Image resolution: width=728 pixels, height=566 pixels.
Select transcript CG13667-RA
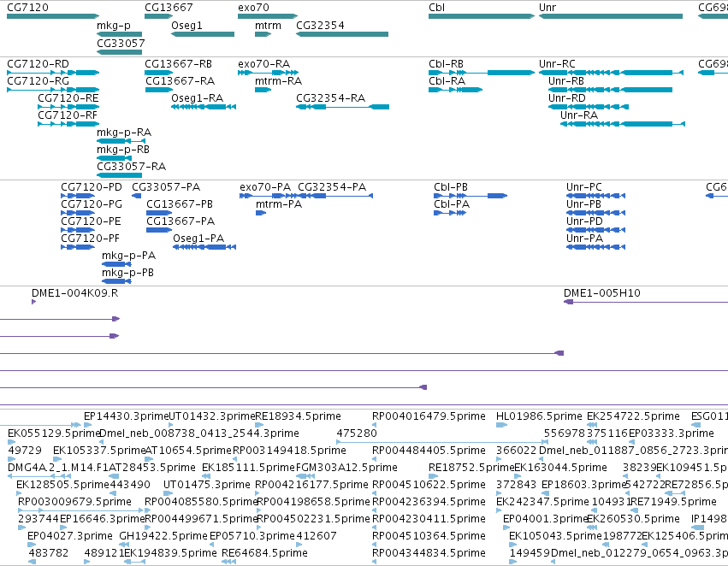[x=159, y=90]
